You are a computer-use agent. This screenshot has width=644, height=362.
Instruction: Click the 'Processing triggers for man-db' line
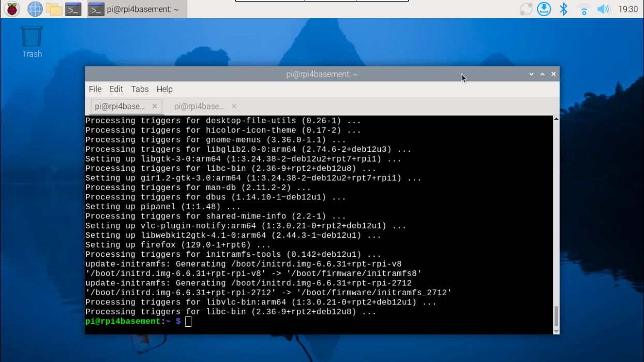point(198,187)
